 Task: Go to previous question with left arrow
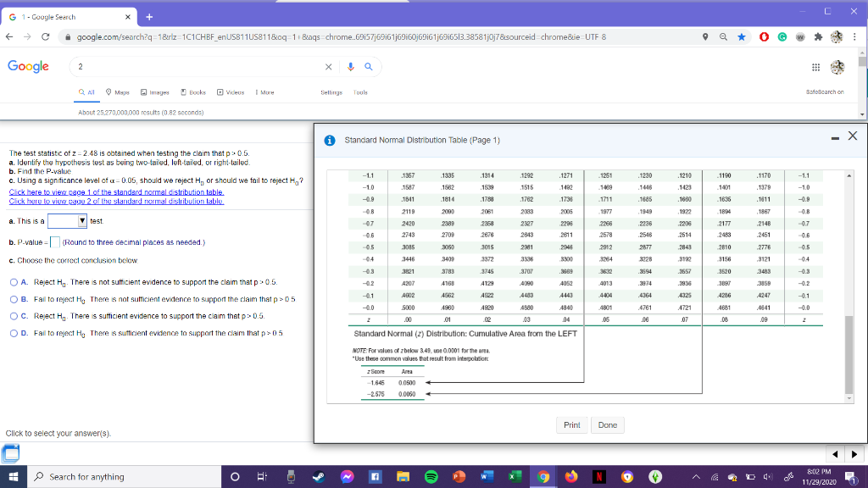click(x=835, y=454)
